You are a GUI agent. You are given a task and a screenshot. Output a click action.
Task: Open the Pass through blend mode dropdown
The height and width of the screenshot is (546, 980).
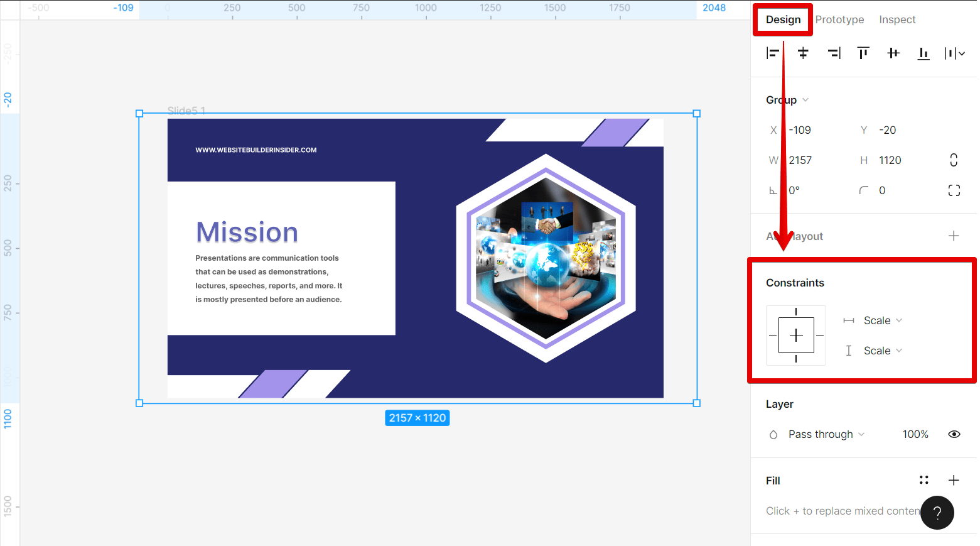(821, 434)
